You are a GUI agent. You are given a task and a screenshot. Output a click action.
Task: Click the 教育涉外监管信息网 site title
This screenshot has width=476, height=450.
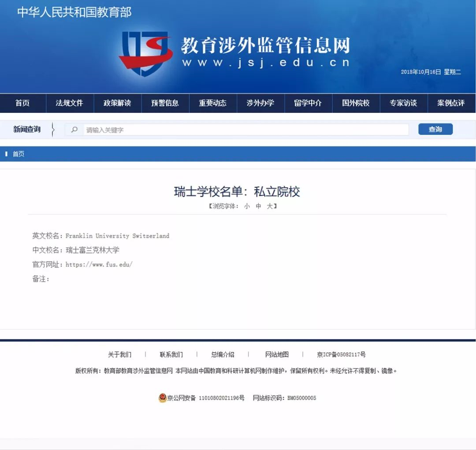click(x=266, y=45)
